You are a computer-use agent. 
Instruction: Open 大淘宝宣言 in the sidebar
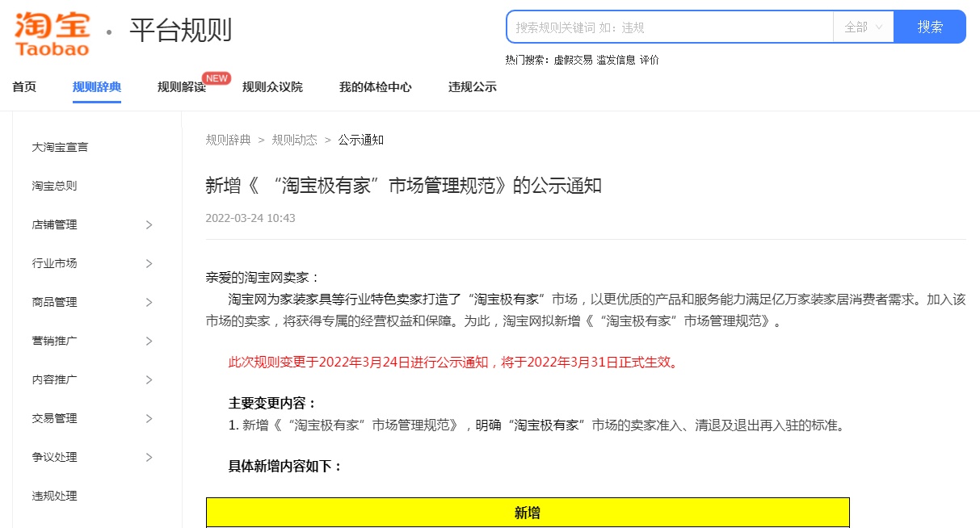61,147
